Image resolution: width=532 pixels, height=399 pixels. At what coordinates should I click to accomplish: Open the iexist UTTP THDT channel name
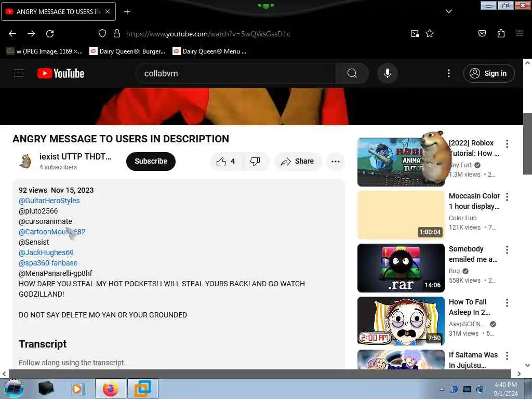coord(75,156)
